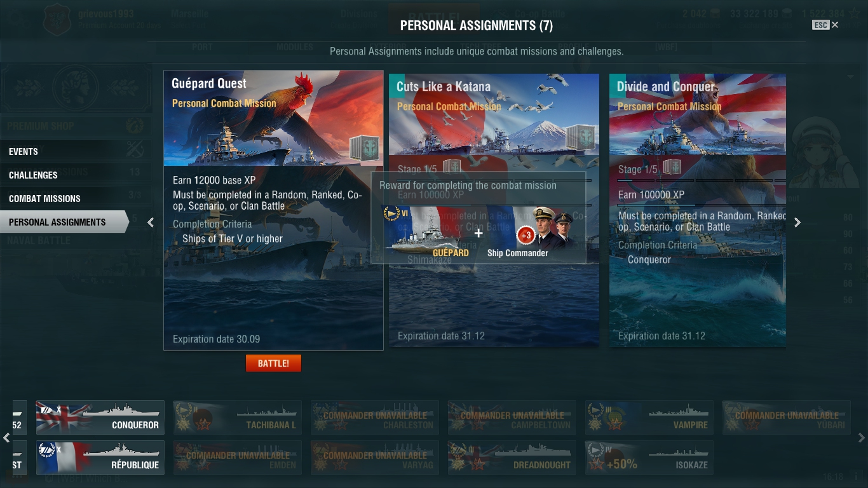This screenshot has height=488, width=868.
Task: Close Personal Assignments with the X icon
Action: (x=835, y=25)
